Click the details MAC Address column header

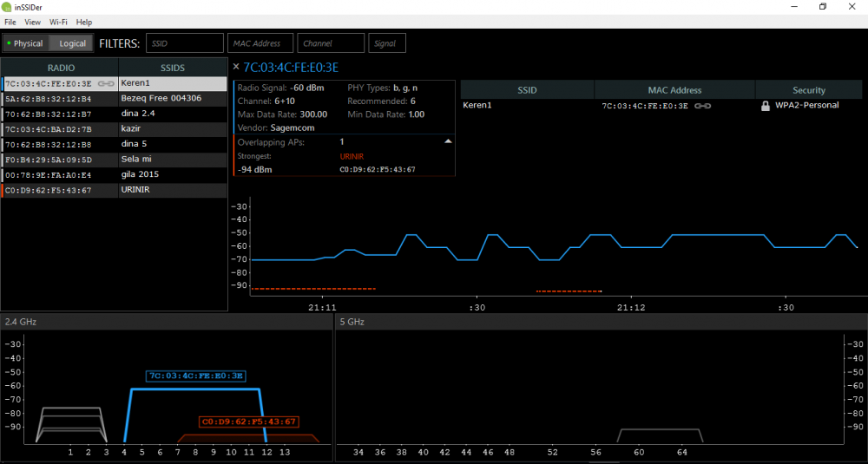pos(674,90)
